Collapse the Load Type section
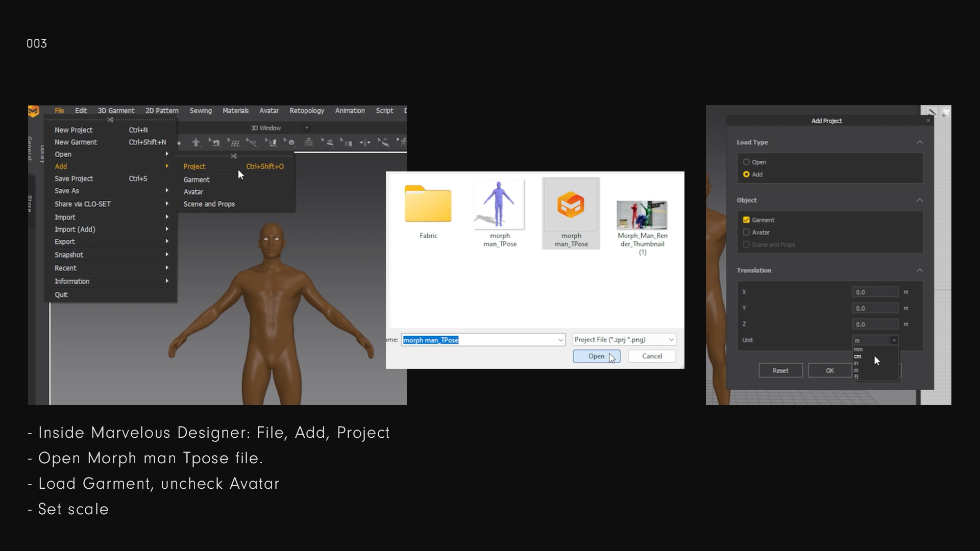The width and height of the screenshot is (980, 551). click(x=919, y=142)
